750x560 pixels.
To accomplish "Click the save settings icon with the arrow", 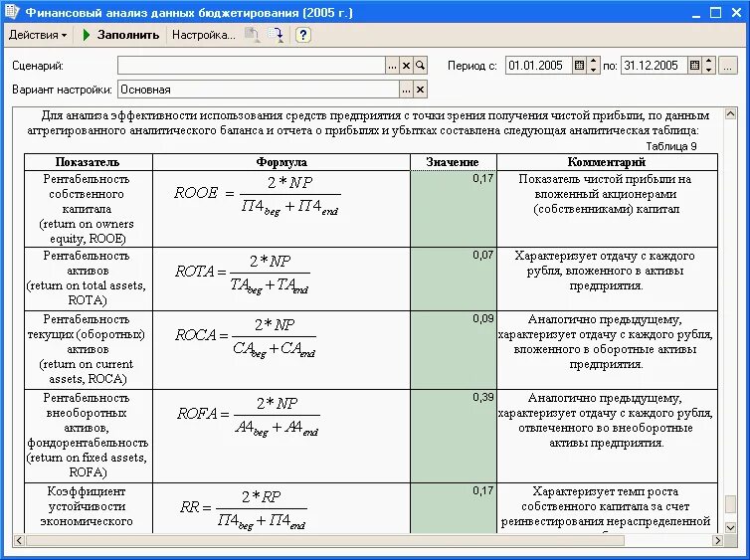I will [276, 35].
